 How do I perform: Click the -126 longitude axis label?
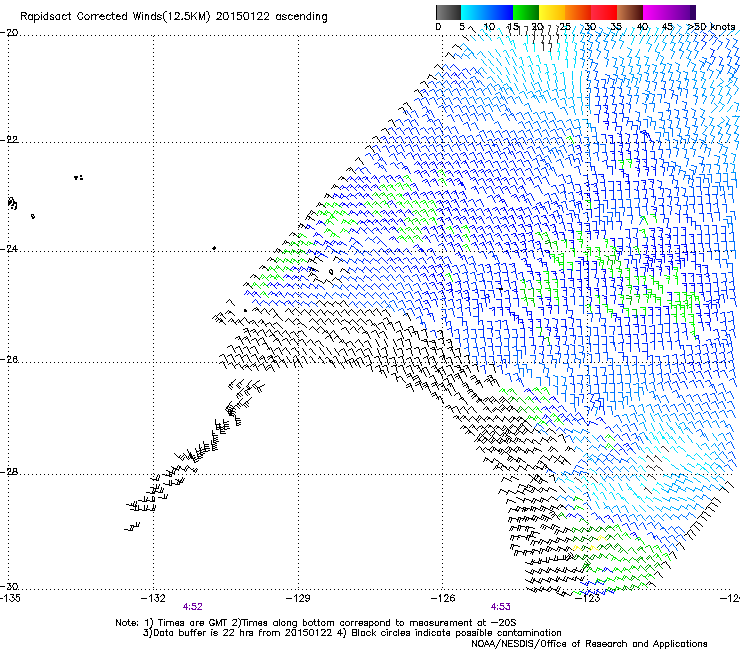coord(443,598)
